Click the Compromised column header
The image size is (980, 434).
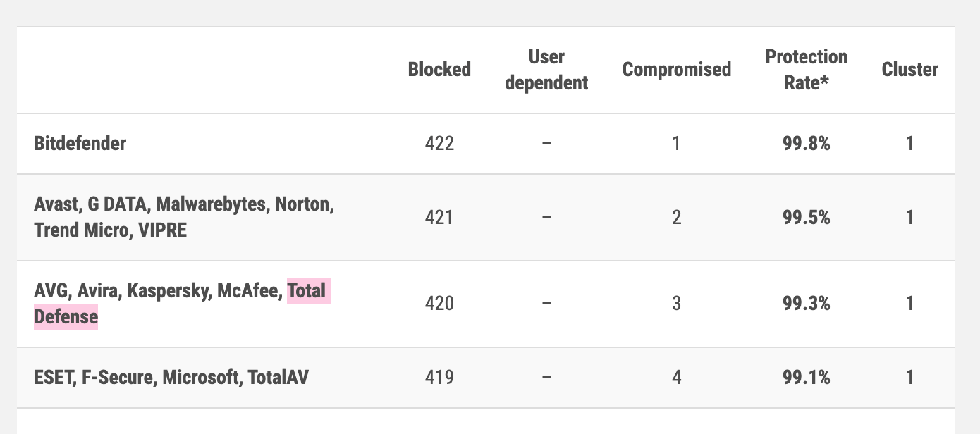tap(676, 69)
